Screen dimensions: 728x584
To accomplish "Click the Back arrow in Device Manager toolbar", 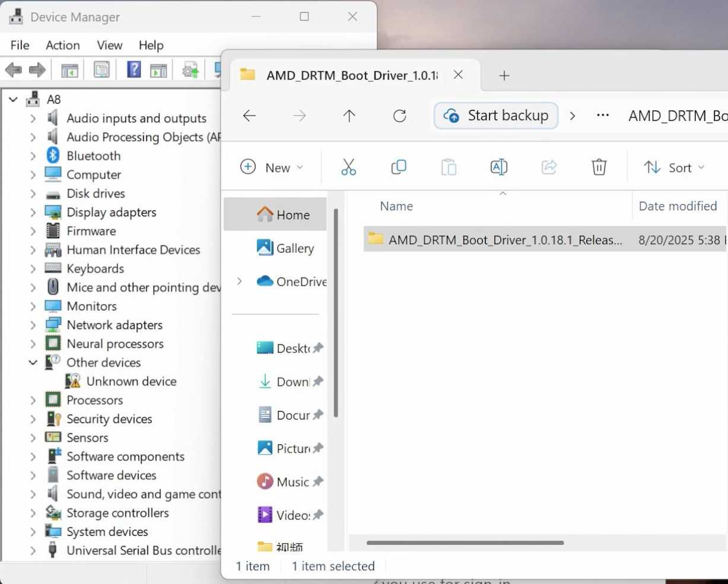I will pyautogui.click(x=14, y=71).
